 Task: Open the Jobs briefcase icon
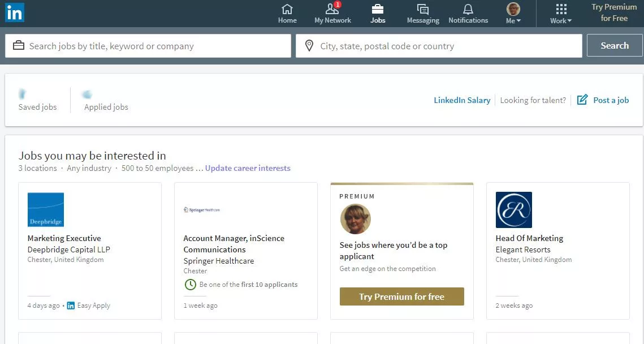[x=378, y=9]
